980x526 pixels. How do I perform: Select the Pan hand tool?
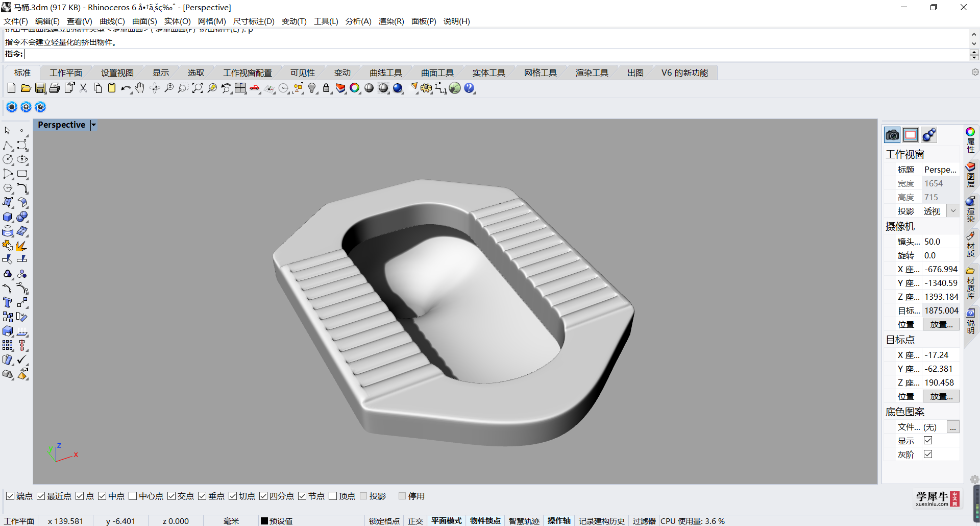click(x=140, y=88)
